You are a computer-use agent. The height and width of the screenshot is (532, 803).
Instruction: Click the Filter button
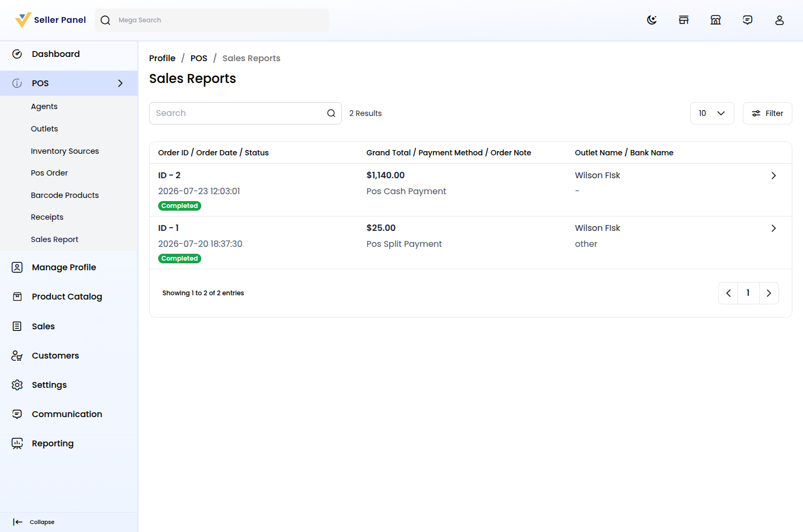767,113
